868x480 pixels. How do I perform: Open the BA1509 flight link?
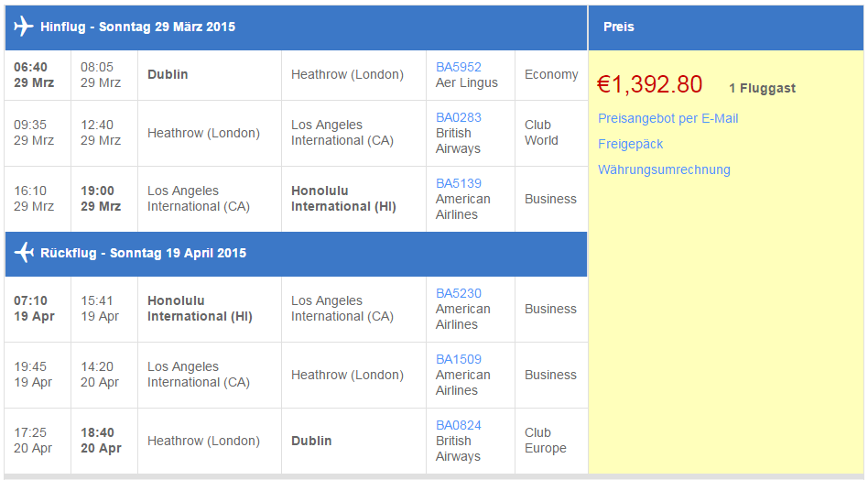(459, 359)
